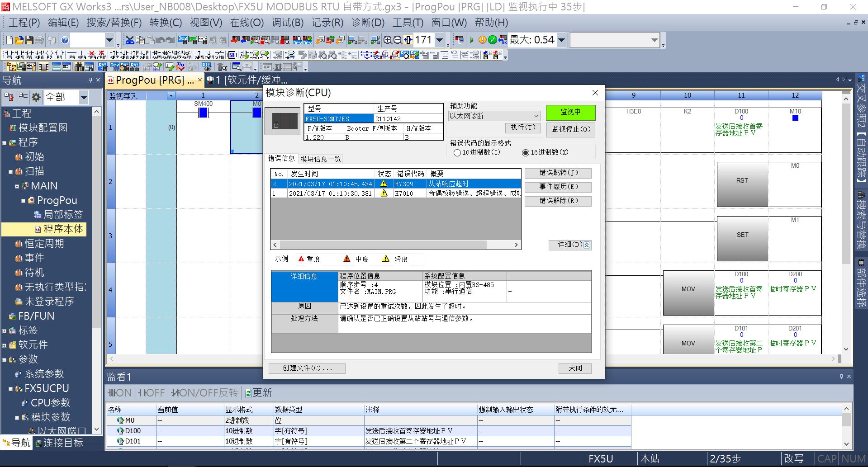Select the 10进制数 error code radio button
This screenshot has width=868, height=467.
click(457, 153)
